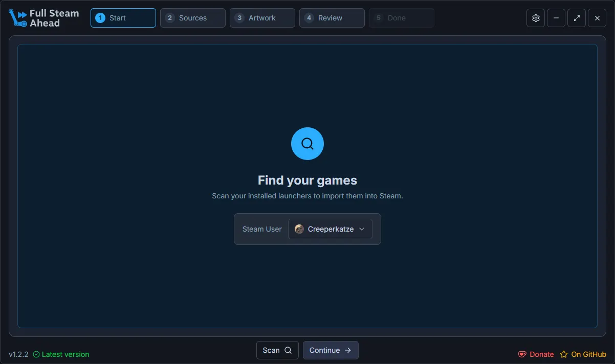Click the star icon beside On GitHub

(564, 354)
